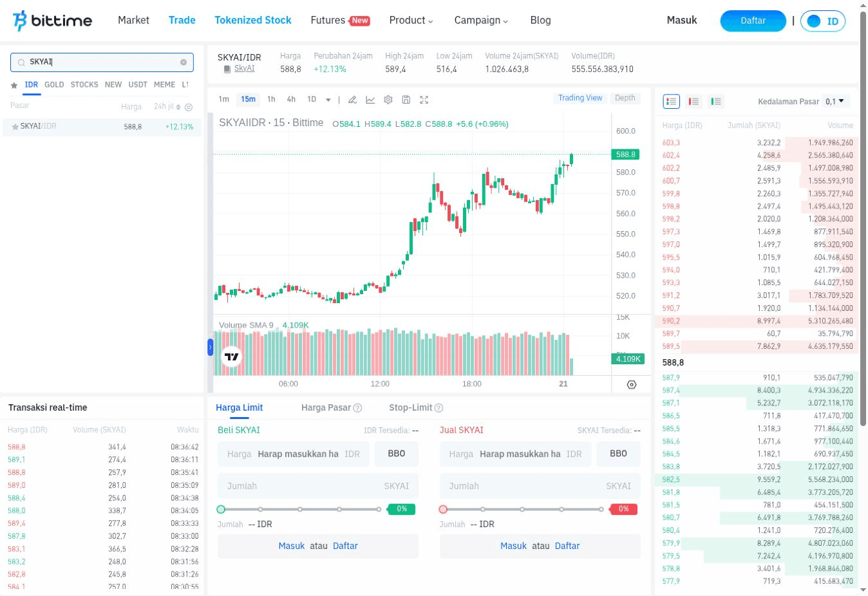Viewport: 868px width, 596px height.
Task: Open chart settings gear icon
Action: pyautogui.click(x=388, y=100)
